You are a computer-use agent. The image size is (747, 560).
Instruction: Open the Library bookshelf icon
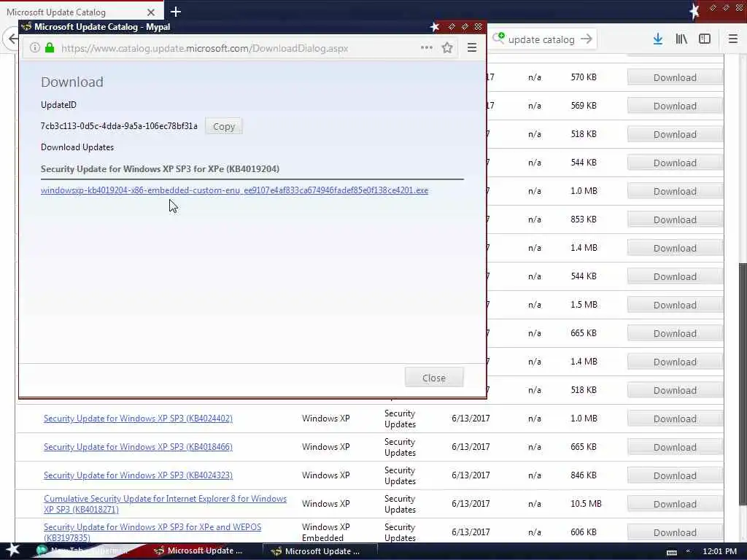click(681, 39)
